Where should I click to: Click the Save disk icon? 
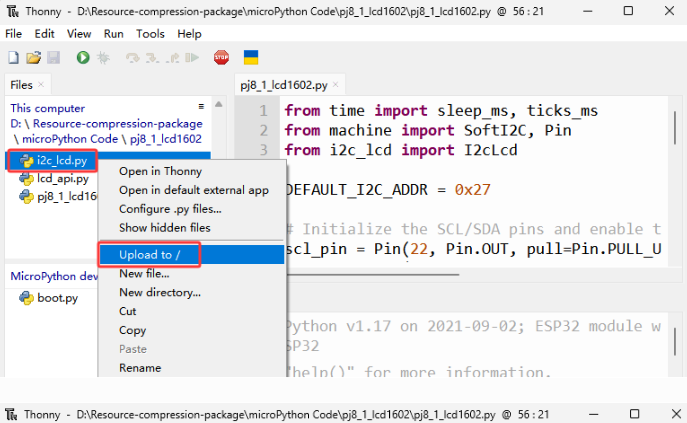click(53, 58)
